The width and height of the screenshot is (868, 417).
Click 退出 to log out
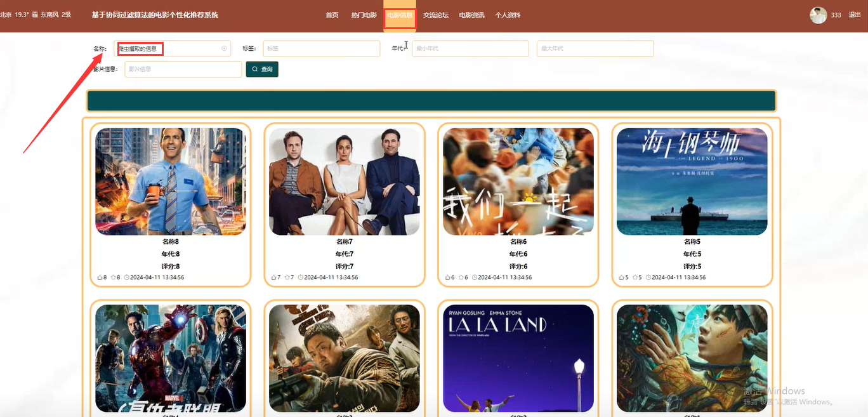point(855,15)
